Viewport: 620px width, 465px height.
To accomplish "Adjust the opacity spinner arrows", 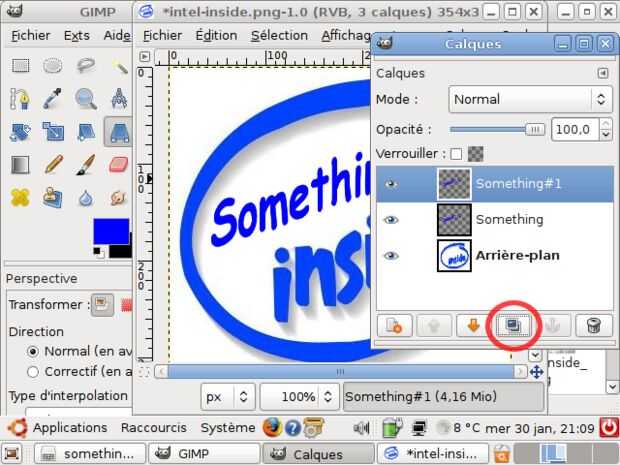I will pyautogui.click(x=606, y=130).
